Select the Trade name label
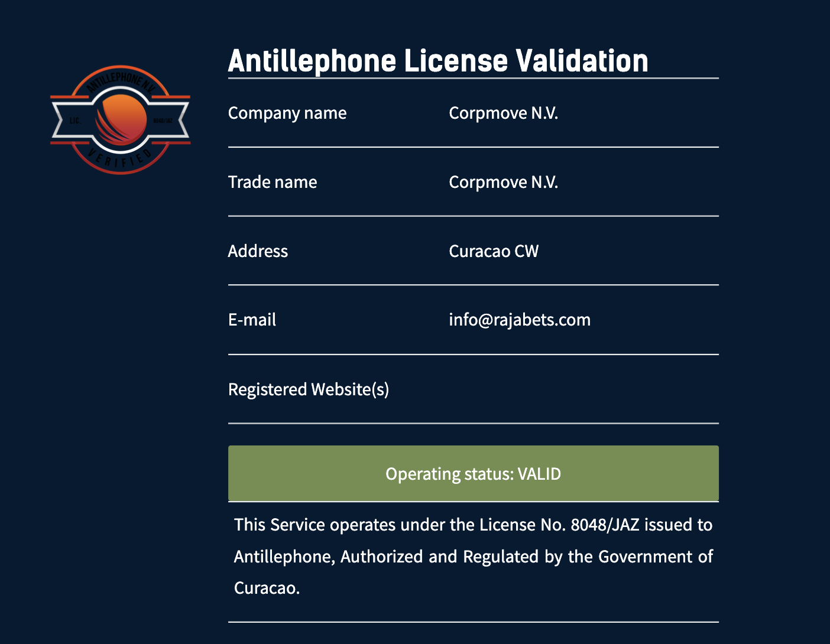 (273, 182)
